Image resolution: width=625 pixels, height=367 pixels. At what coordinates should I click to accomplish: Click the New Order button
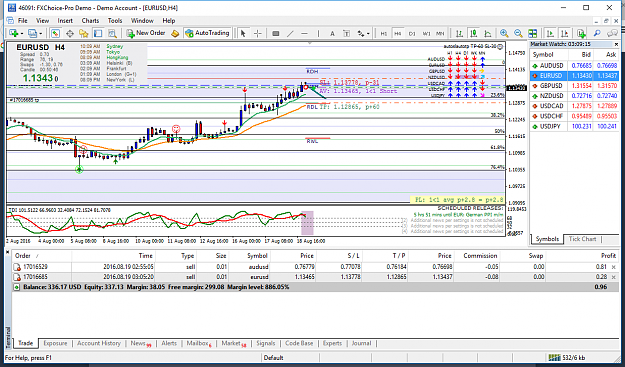click(x=146, y=33)
